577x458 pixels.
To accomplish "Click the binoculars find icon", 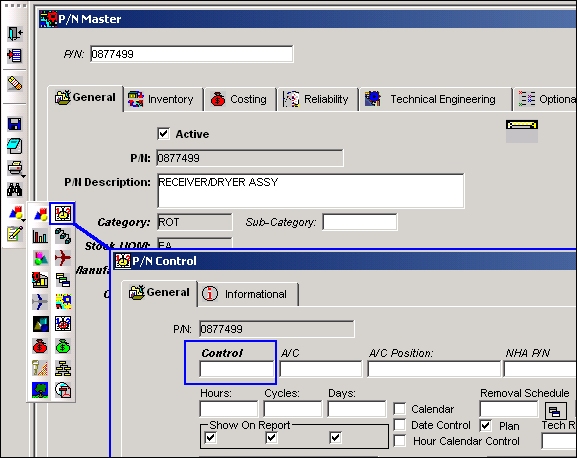I will 15,190.
